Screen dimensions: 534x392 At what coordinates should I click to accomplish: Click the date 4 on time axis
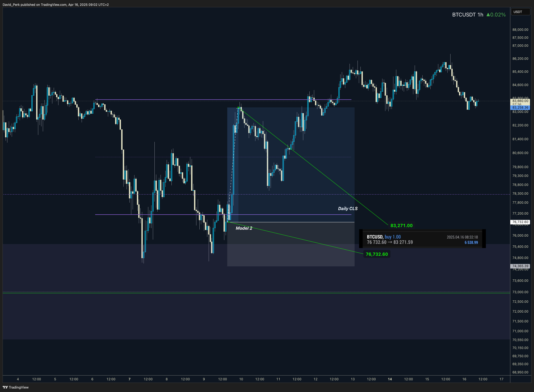click(x=18, y=379)
